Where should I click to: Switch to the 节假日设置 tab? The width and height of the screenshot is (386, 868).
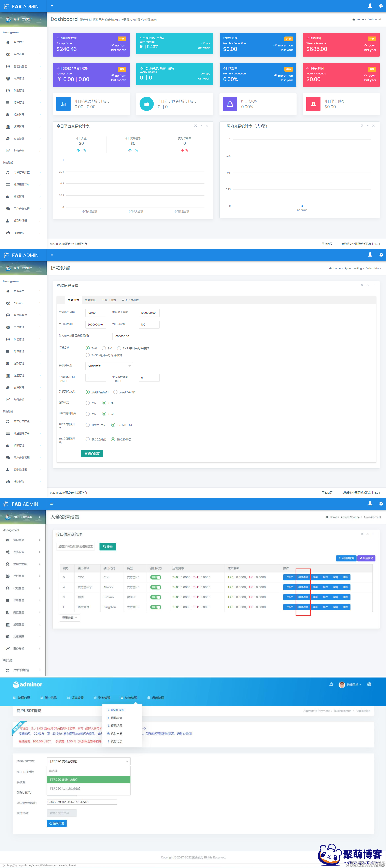(x=109, y=300)
